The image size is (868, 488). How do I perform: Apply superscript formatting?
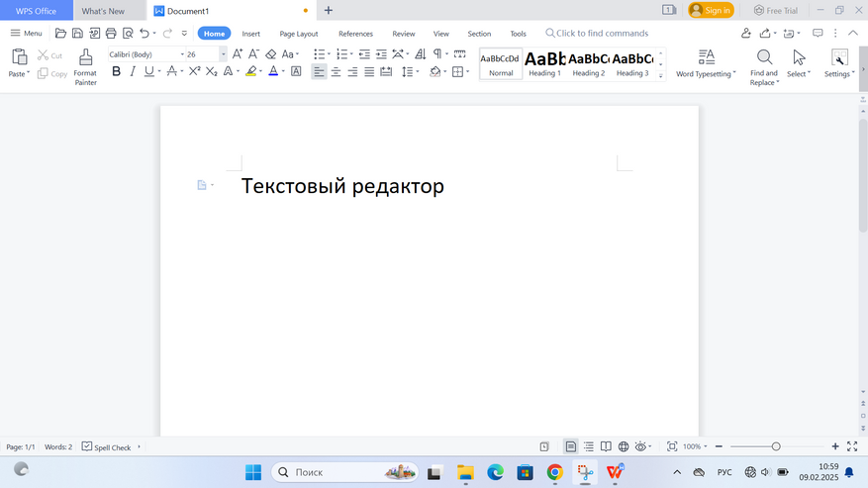pyautogui.click(x=195, y=72)
